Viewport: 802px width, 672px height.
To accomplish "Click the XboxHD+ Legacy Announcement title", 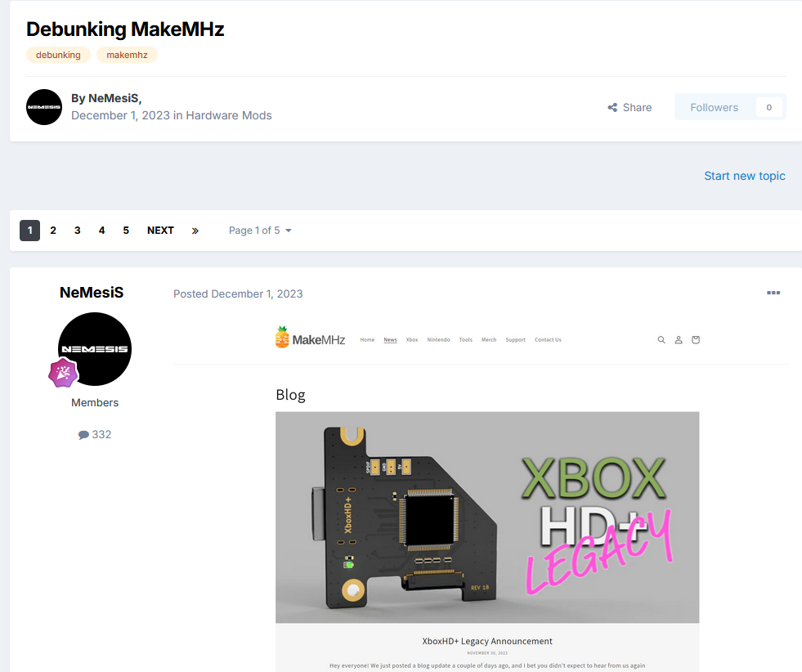I will (x=487, y=641).
